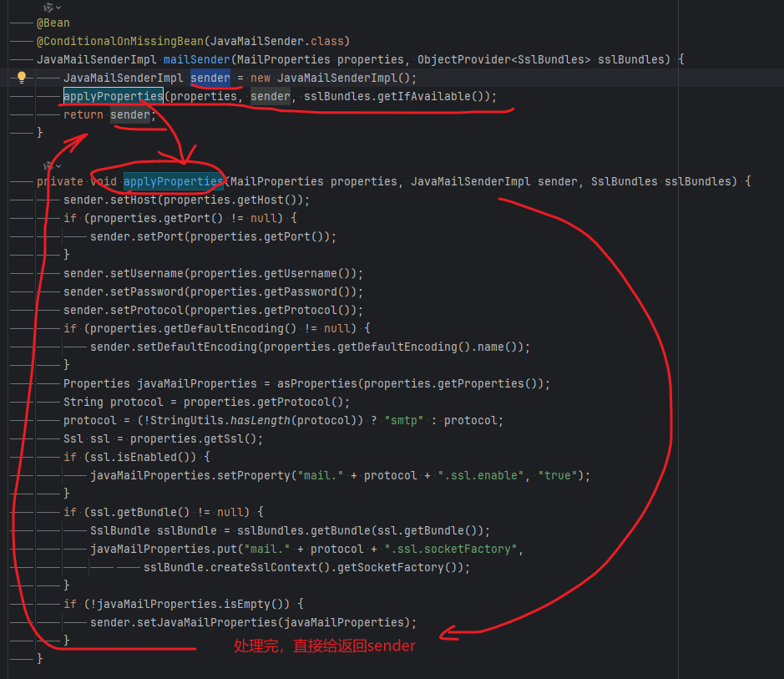Screen dimensions: 784x679
Task: Click the asProperties method call
Action: click(x=413, y=383)
